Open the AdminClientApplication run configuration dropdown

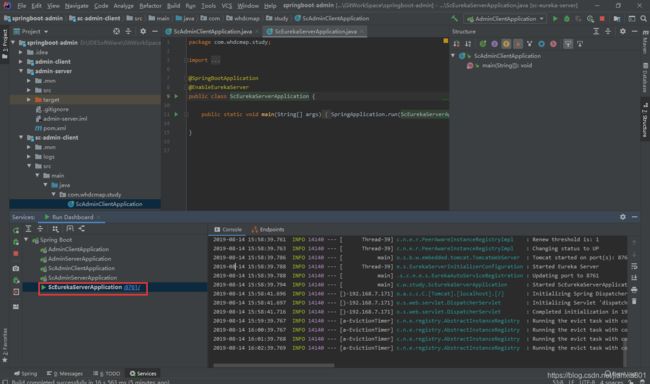click(x=505, y=19)
